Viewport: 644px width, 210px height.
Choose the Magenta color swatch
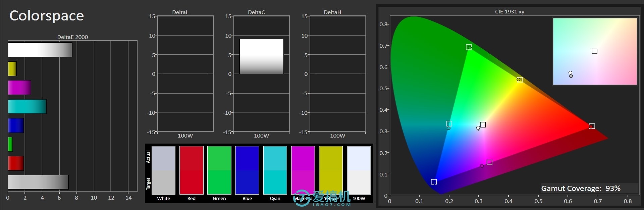coord(303,170)
